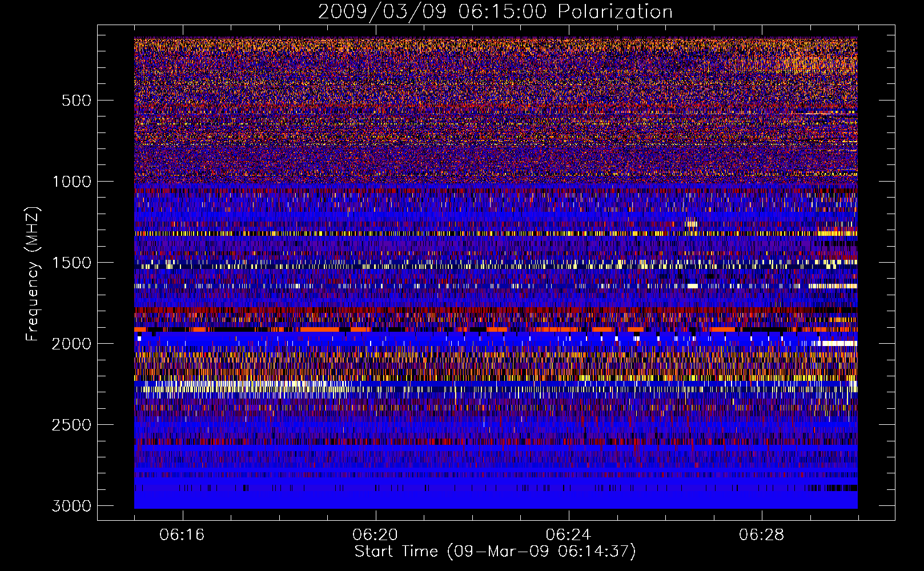The width and height of the screenshot is (924, 571).
Task: Click the 06:16 time tick label
Action: tap(182, 535)
